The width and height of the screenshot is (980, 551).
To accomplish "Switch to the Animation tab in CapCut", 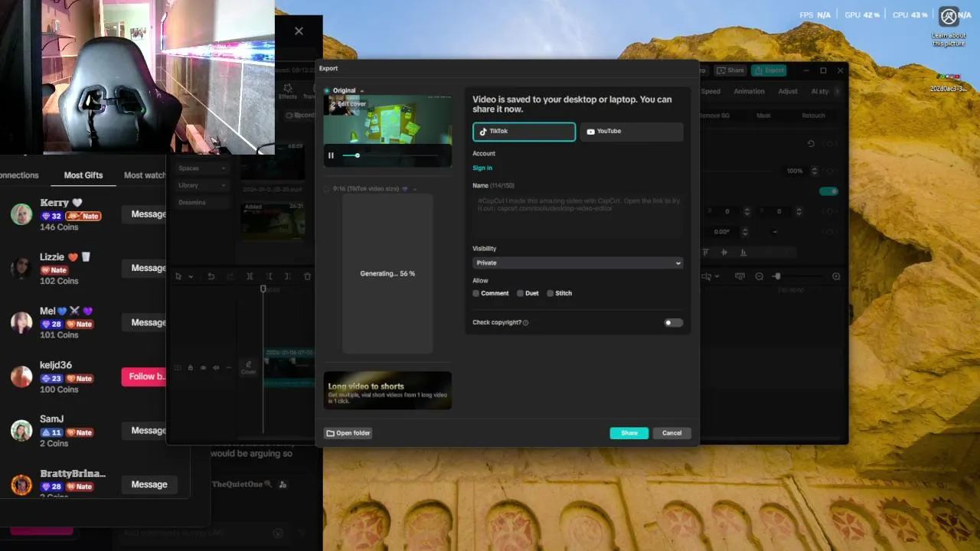I will click(749, 91).
